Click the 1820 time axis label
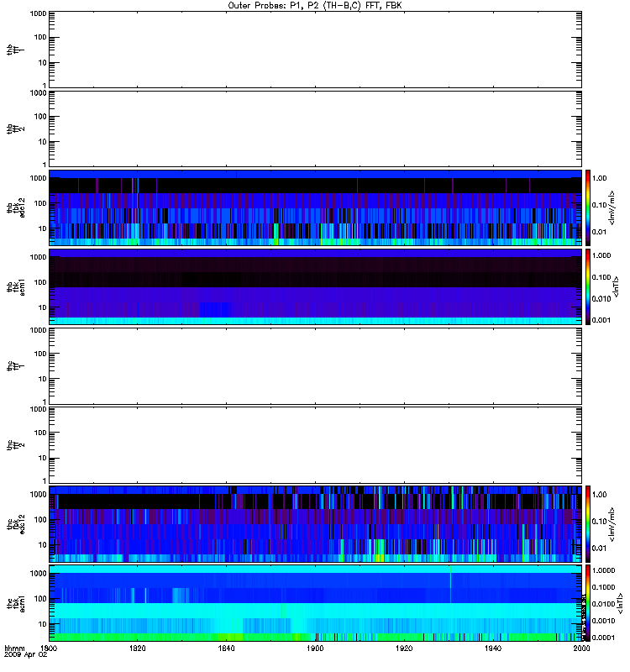630x672 pixels. [x=137, y=648]
